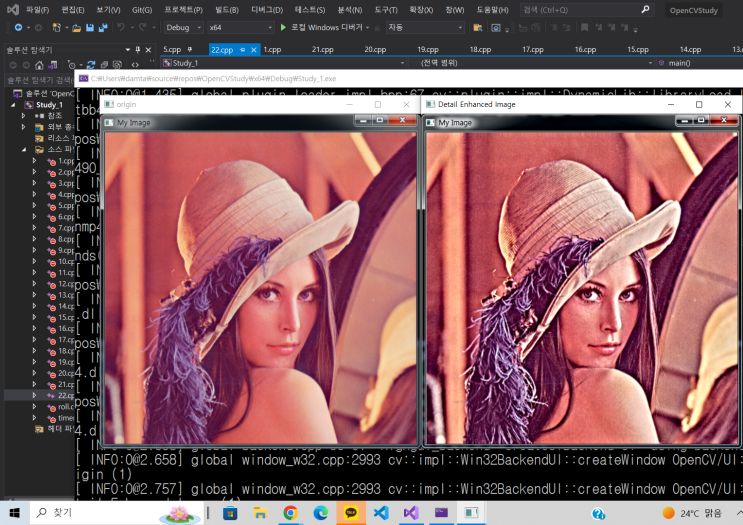Click the Windows Start button
The width and height of the screenshot is (743, 525).
[x=15, y=513]
